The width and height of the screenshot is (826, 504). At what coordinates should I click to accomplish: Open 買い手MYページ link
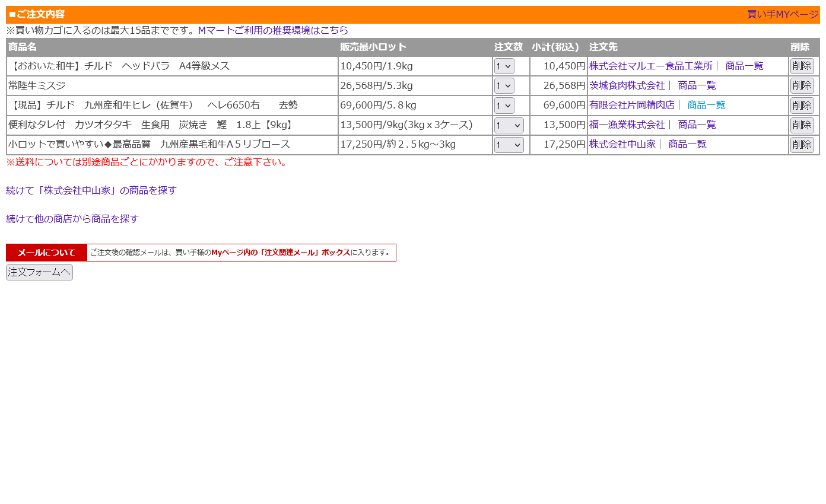[x=782, y=15]
